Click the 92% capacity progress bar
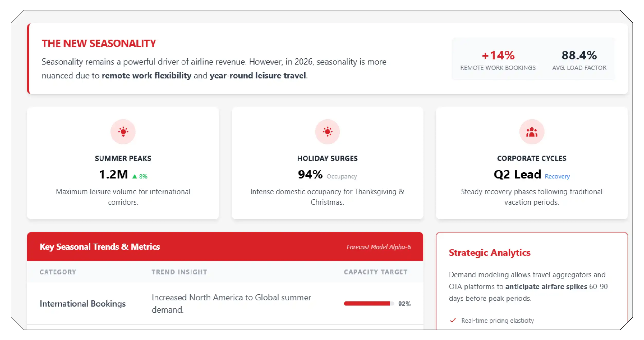Screen dimensions: 644x340 (369, 304)
